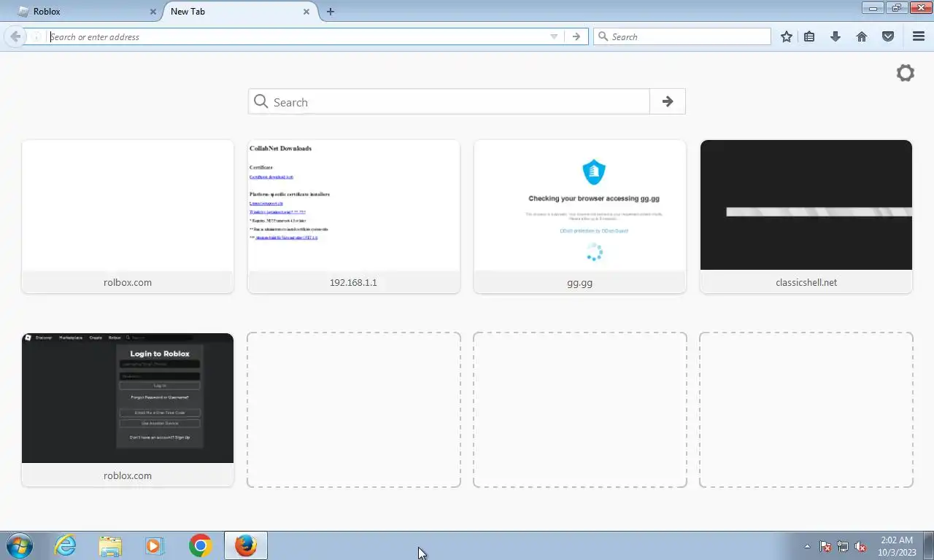Open a new tab with plus button
This screenshot has height=560, width=934.
331,12
